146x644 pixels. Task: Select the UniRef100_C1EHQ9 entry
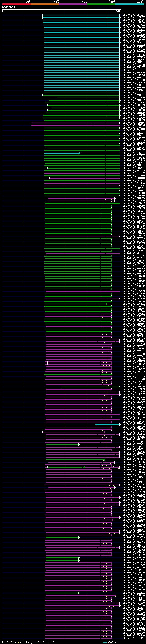133,105
